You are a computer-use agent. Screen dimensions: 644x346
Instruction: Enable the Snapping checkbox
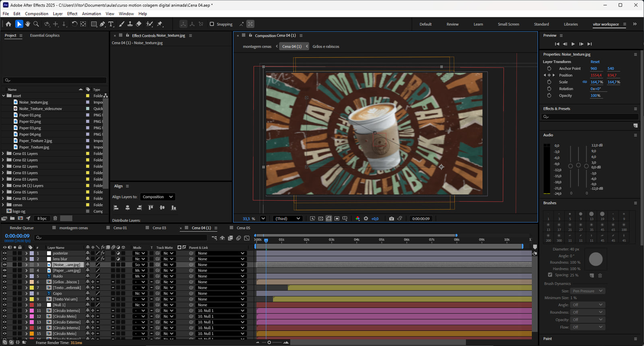(x=212, y=24)
